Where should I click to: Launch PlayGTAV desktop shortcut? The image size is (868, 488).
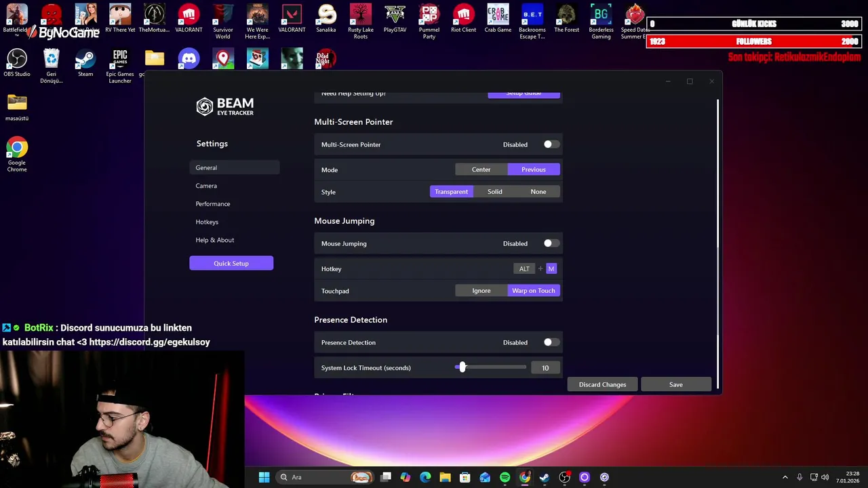tap(395, 18)
